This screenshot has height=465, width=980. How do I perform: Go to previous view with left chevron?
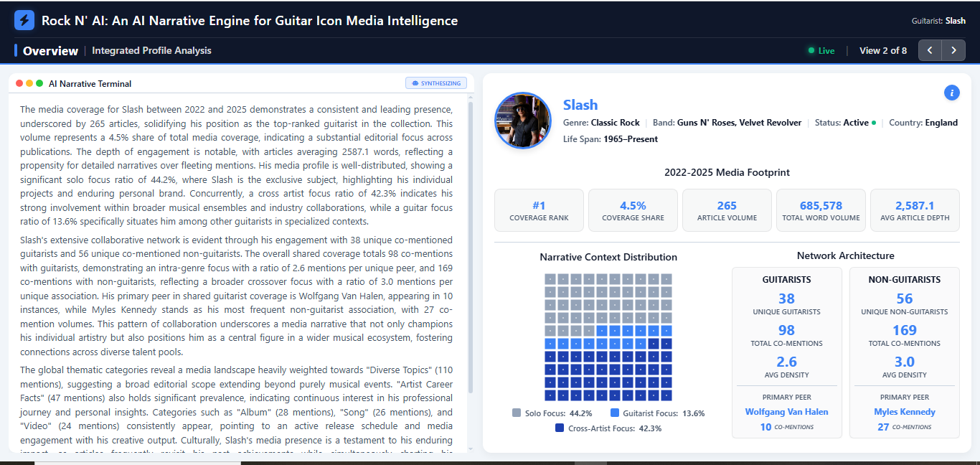(x=930, y=50)
